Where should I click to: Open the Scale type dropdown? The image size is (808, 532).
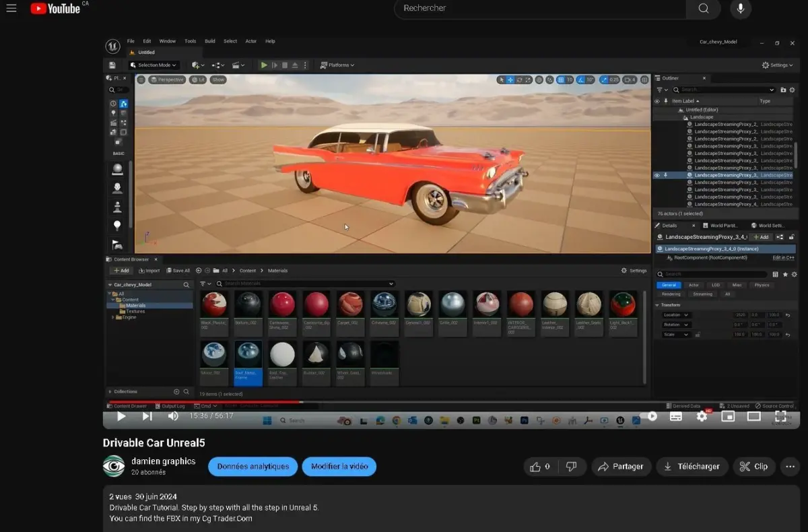point(676,335)
